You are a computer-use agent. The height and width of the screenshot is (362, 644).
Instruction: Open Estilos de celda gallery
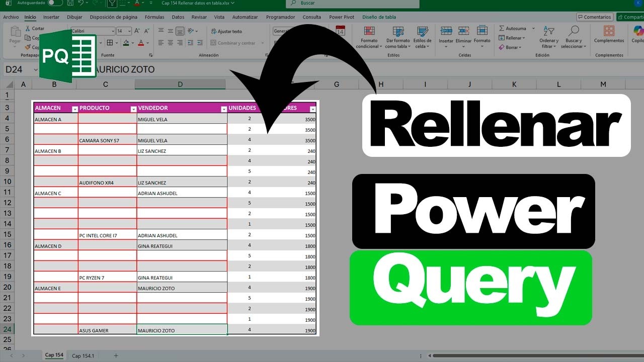pyautogui.click(x=422, y=37)
